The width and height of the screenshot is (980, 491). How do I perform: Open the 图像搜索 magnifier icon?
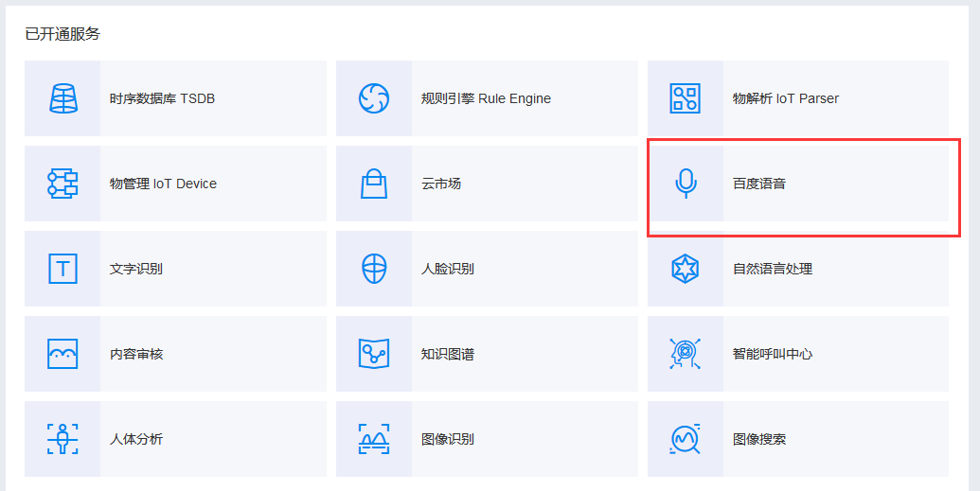[685, 439]
